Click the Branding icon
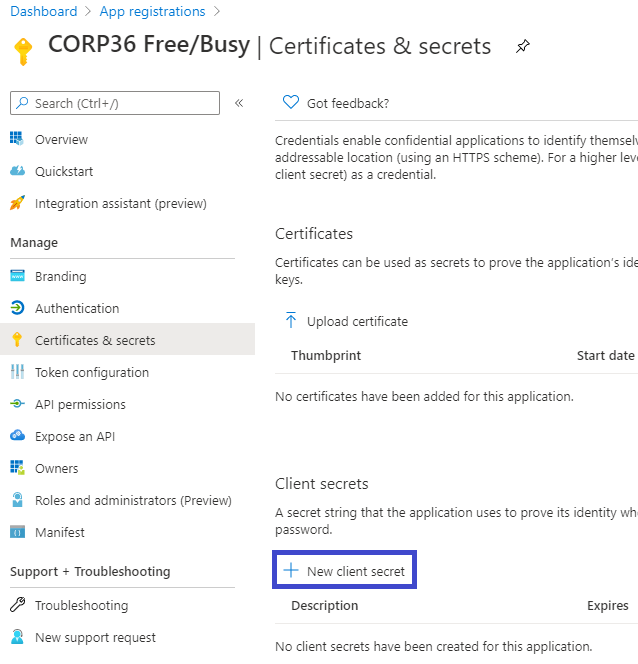 (17, 276)
